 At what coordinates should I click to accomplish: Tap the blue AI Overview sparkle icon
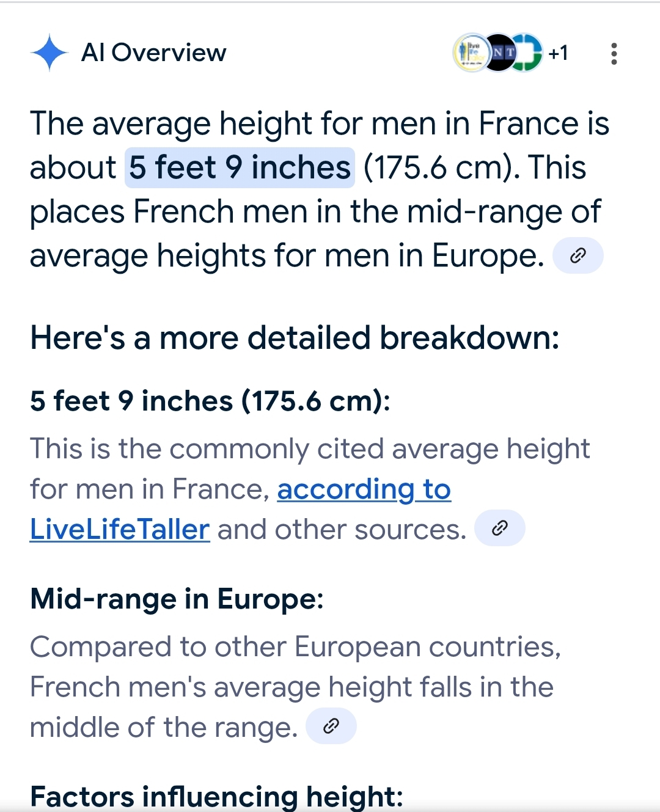click(x=49, y=53)
